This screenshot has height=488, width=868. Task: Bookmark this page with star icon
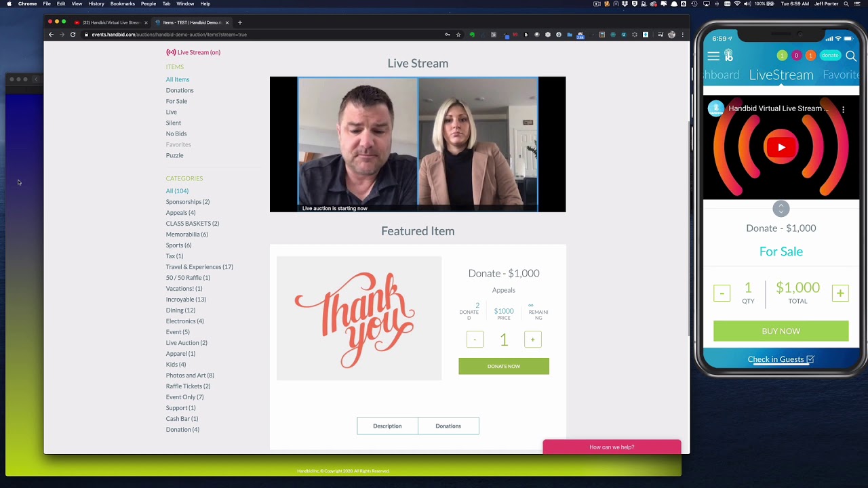click(x=458, y=35)
